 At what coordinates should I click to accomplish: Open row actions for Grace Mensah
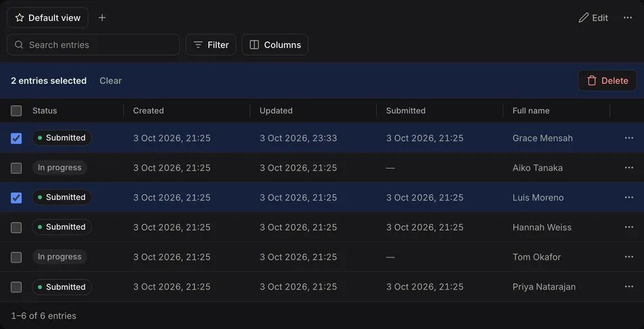[x=629, y=138]
